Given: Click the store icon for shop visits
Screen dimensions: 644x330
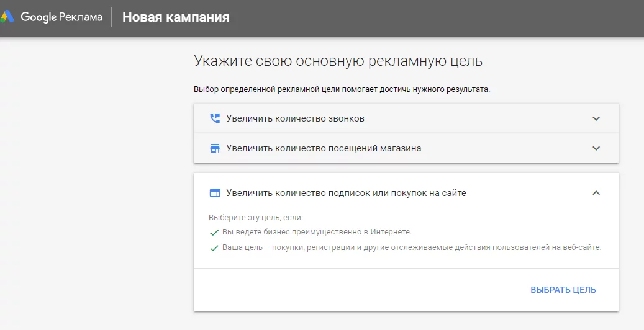Looking at the screenshot, I should tap(215, 148).
